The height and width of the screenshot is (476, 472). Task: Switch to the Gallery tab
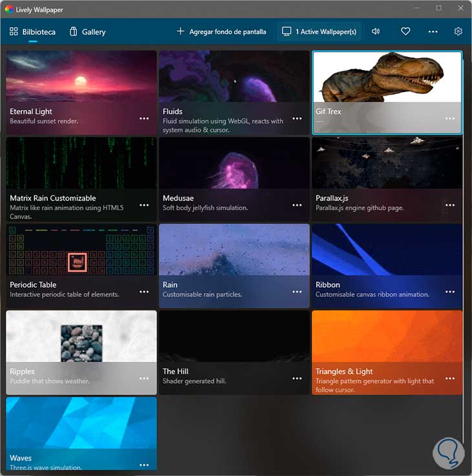(87, 32)
